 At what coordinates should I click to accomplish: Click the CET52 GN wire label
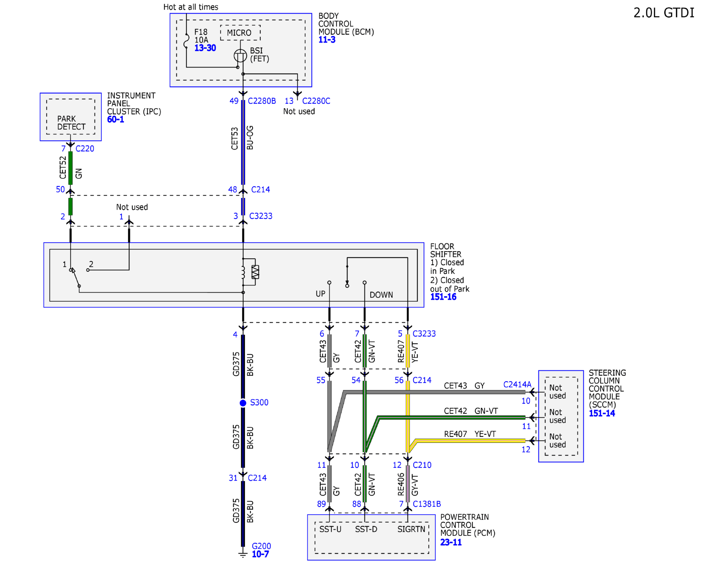70,168
